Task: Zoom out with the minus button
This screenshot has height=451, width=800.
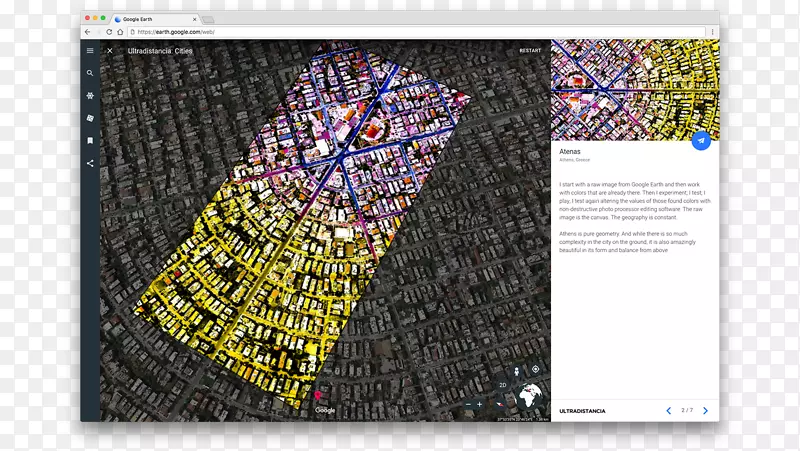Action: coord(466,404)
